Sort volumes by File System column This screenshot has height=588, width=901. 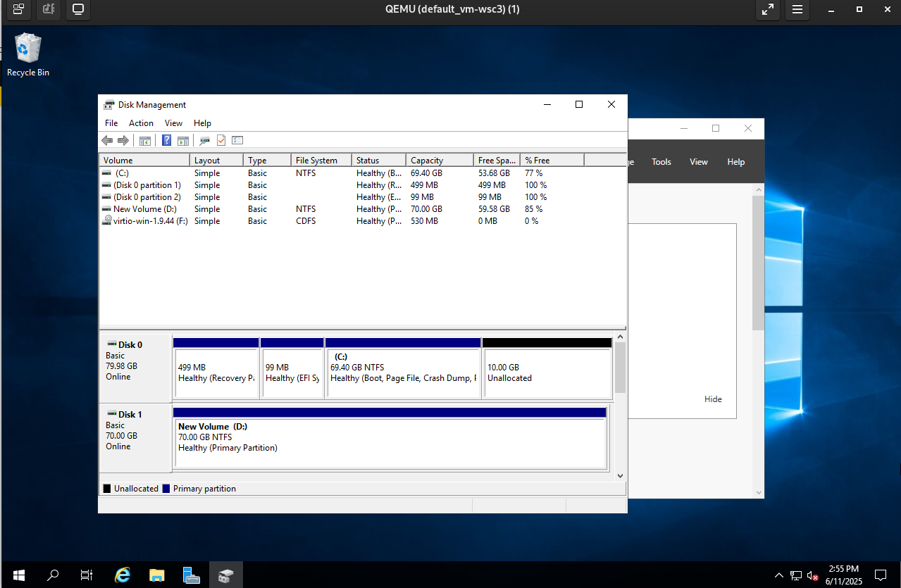pos(321,161)
